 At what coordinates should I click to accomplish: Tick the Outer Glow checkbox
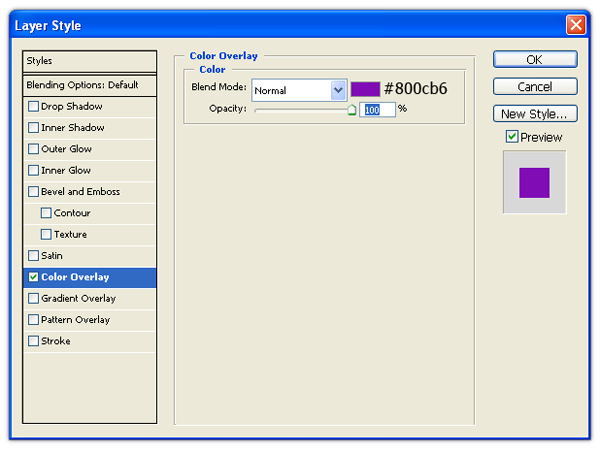(x=33, y=149)
